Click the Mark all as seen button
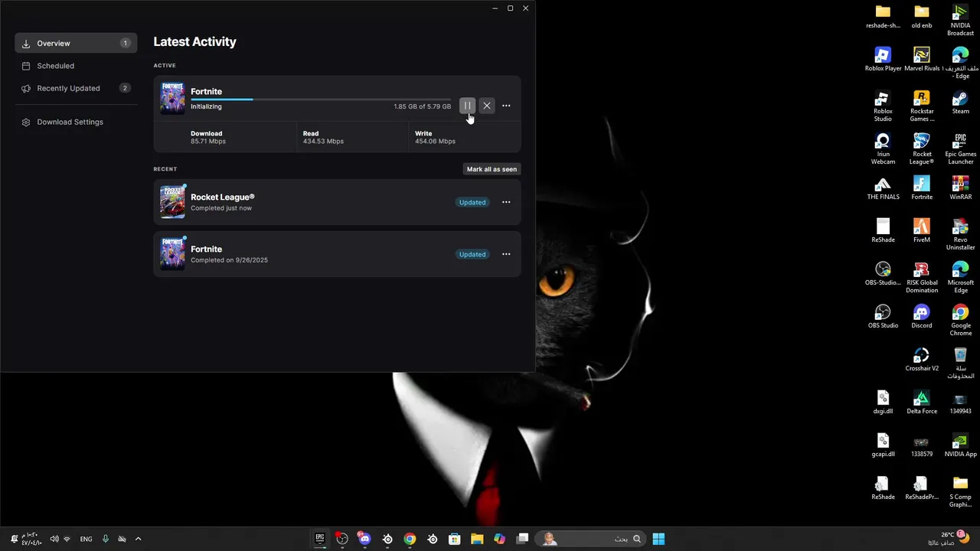This screenshot has height=551, width=980. (492, 169)
